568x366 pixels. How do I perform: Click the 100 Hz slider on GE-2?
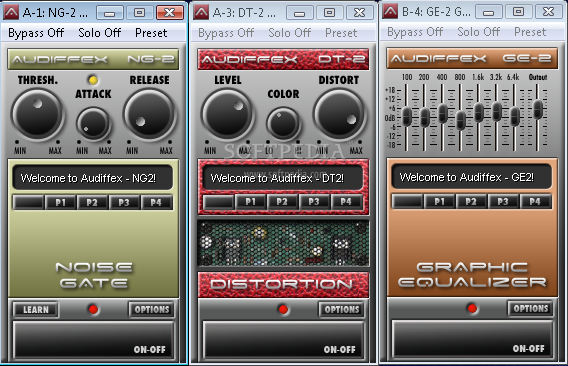point(407,117)
